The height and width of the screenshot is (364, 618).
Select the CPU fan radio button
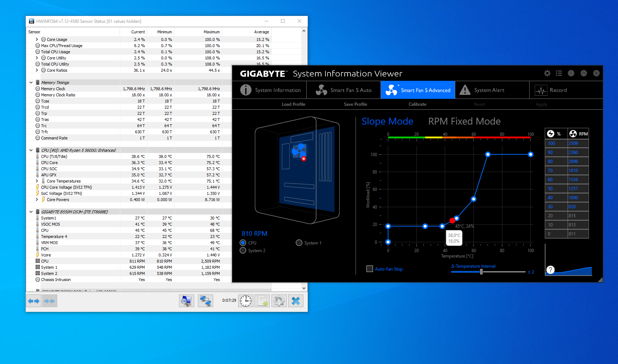pos(243,243)
